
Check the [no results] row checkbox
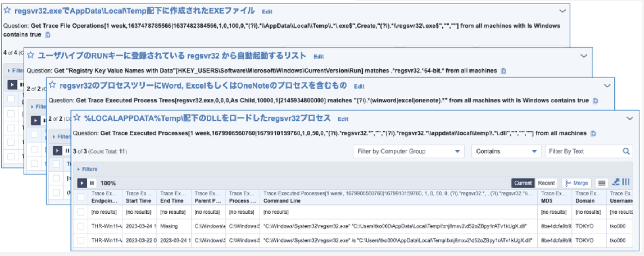(81, 212)
